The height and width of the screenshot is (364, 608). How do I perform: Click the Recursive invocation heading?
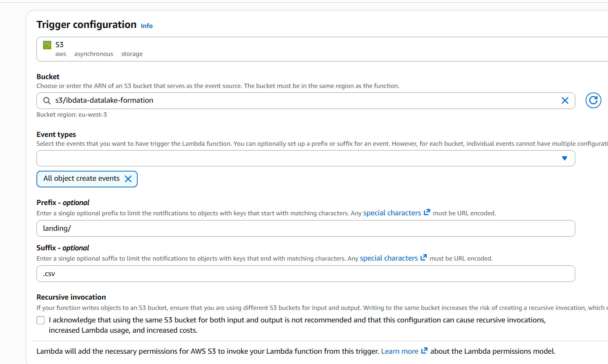[71, 297]
